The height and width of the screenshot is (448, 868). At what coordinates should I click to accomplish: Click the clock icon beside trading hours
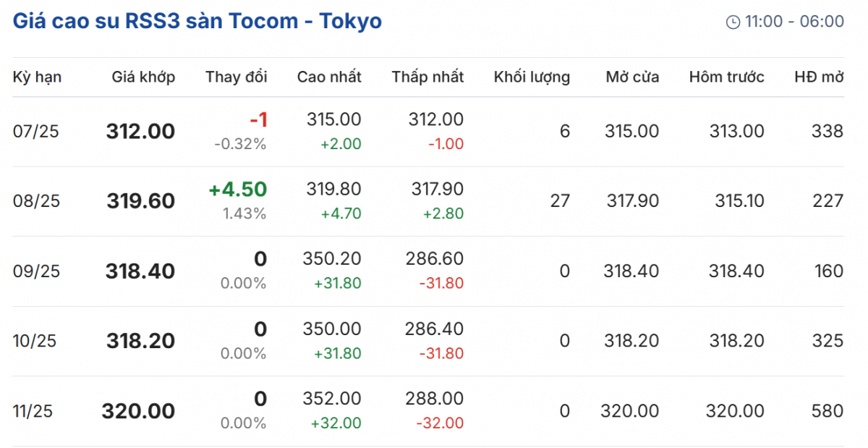tap(733, 22)
